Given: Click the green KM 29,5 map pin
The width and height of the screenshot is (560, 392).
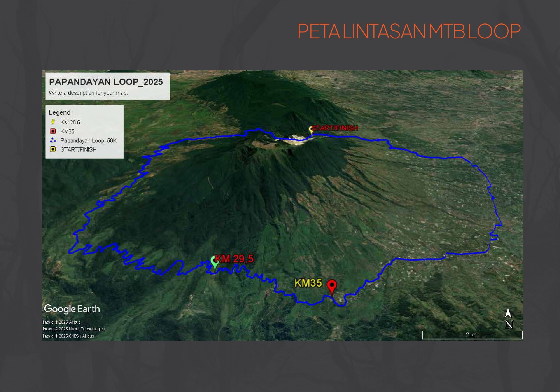Looking at the screenshot, I should 215,262.
